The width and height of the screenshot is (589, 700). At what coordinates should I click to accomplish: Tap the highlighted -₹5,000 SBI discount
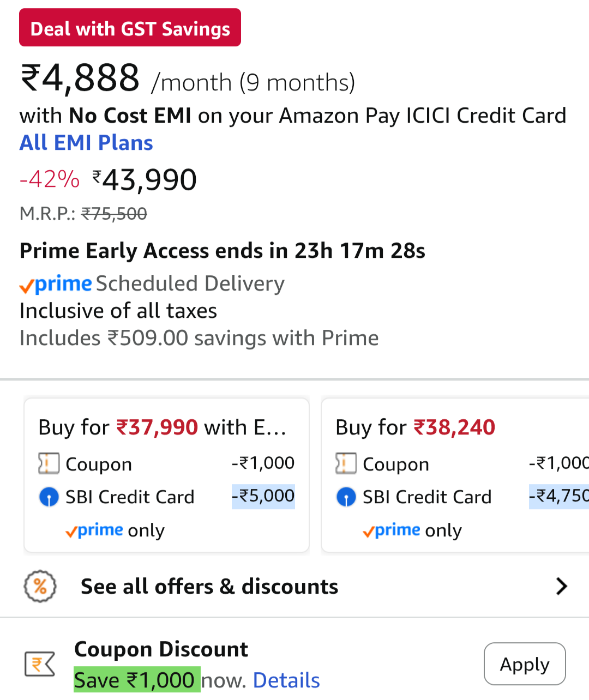(263, 496)
